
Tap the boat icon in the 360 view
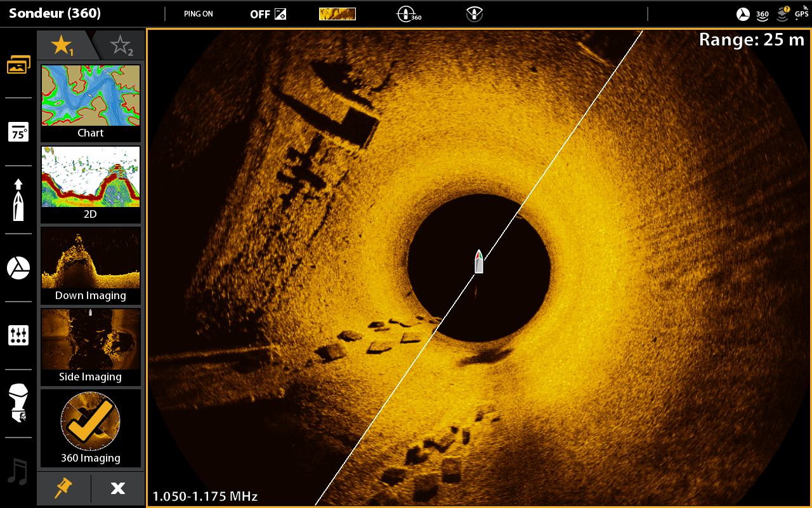479,262
